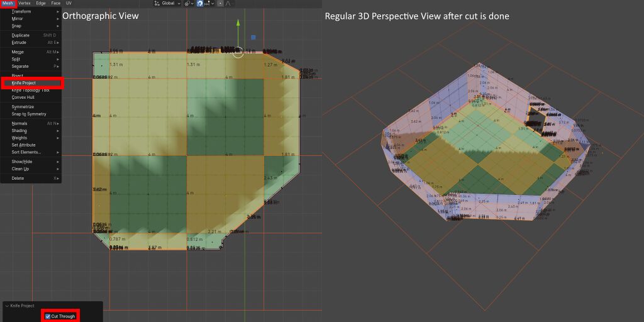Click the green Y-axis gizmo arrow

pos(238,23)
